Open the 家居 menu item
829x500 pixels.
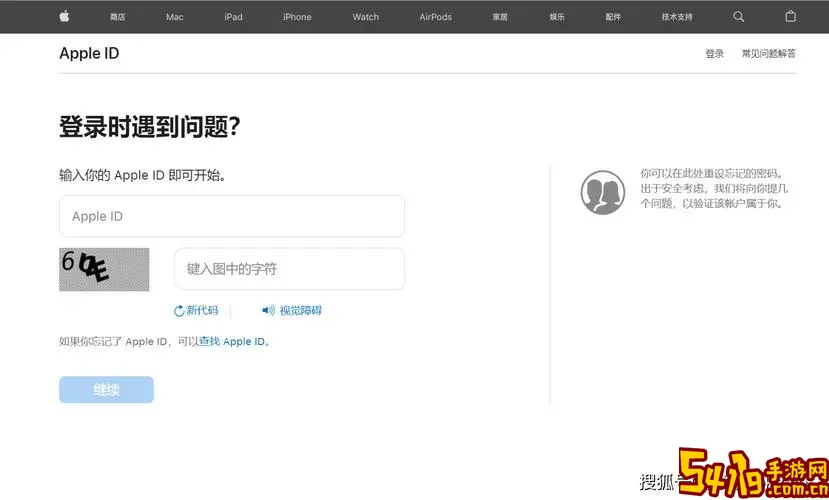click(500, 17)
